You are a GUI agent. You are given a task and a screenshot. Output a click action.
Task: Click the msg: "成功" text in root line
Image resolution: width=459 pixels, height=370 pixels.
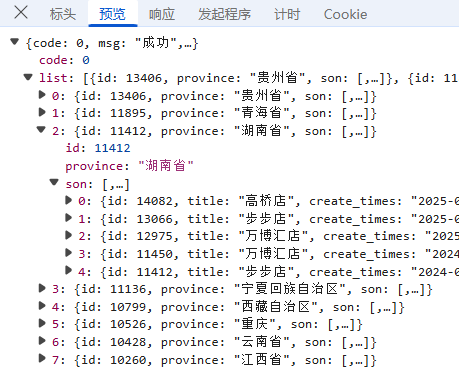pos(137,43)
